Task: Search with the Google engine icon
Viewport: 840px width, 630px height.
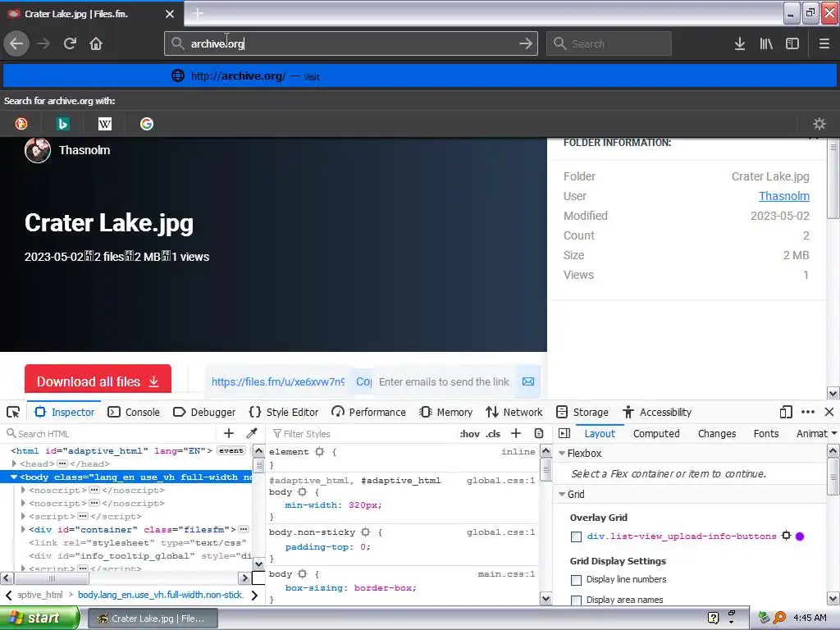Action: pos(147,124)
